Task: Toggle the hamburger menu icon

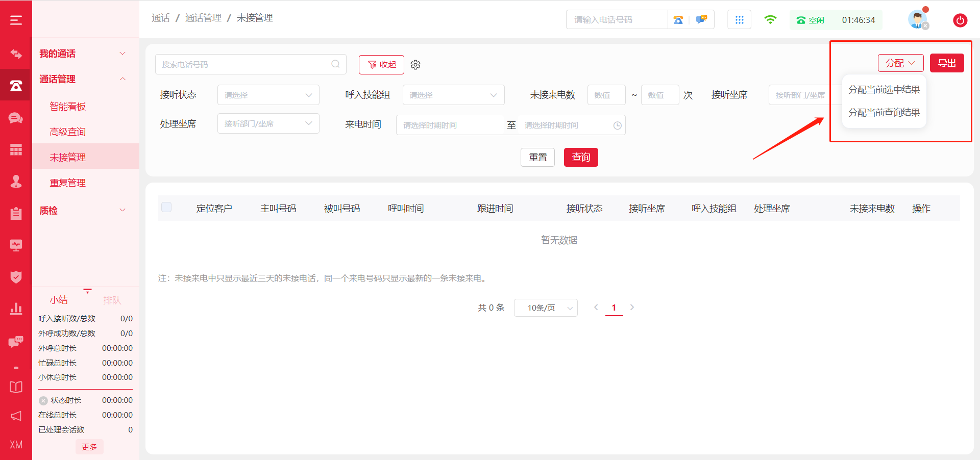Action: tap(16, 20)
